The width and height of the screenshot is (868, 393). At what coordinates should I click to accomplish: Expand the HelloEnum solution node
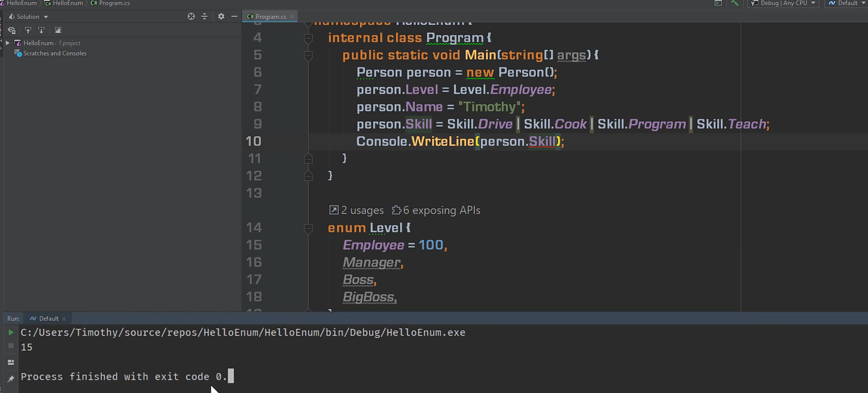(7, 43)
